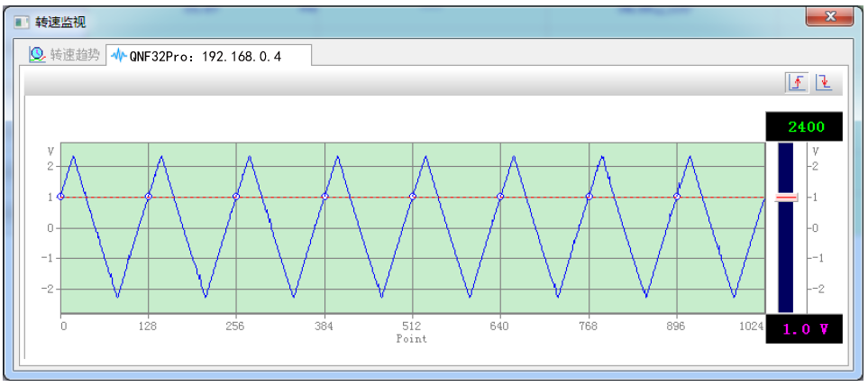
Task: Click the magenta 1.0 V level readout
Action: 804,330
